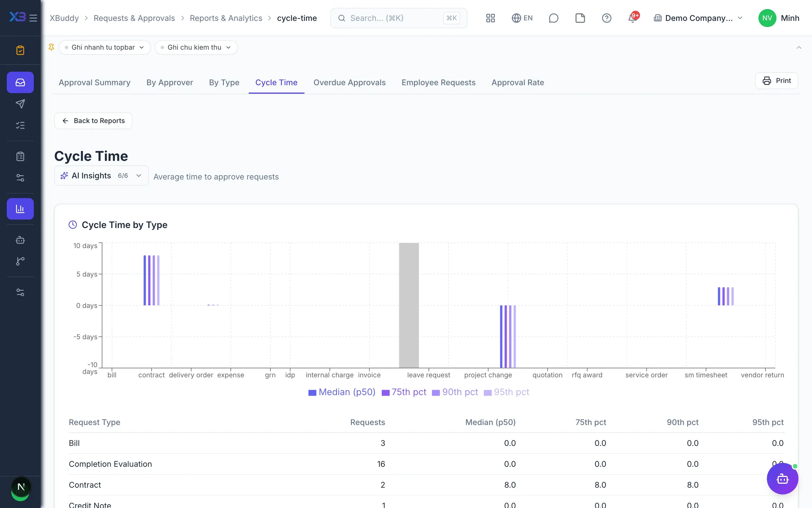Click the Search input field
Viewport: 812px width, 508px height.
click(x=399, y=18)
